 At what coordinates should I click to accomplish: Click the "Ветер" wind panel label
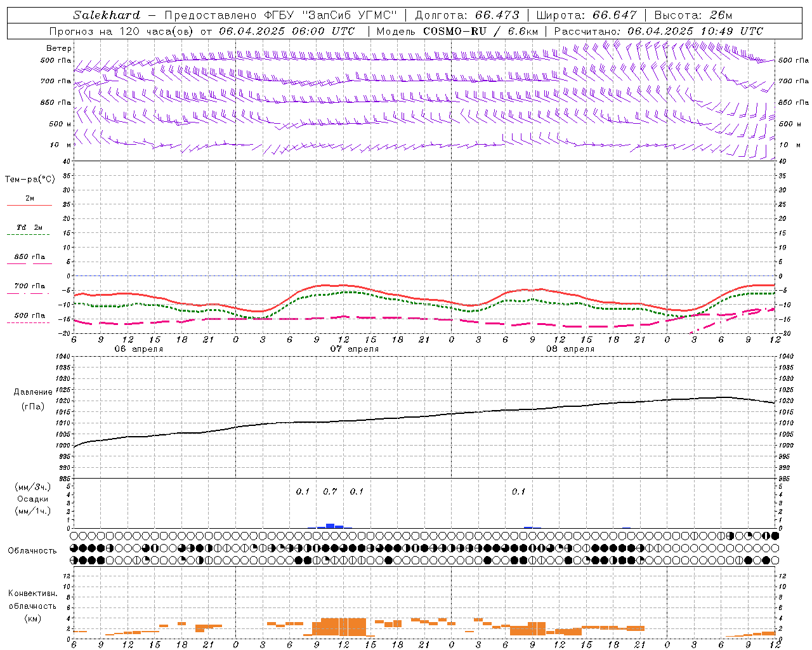(59, 48)
